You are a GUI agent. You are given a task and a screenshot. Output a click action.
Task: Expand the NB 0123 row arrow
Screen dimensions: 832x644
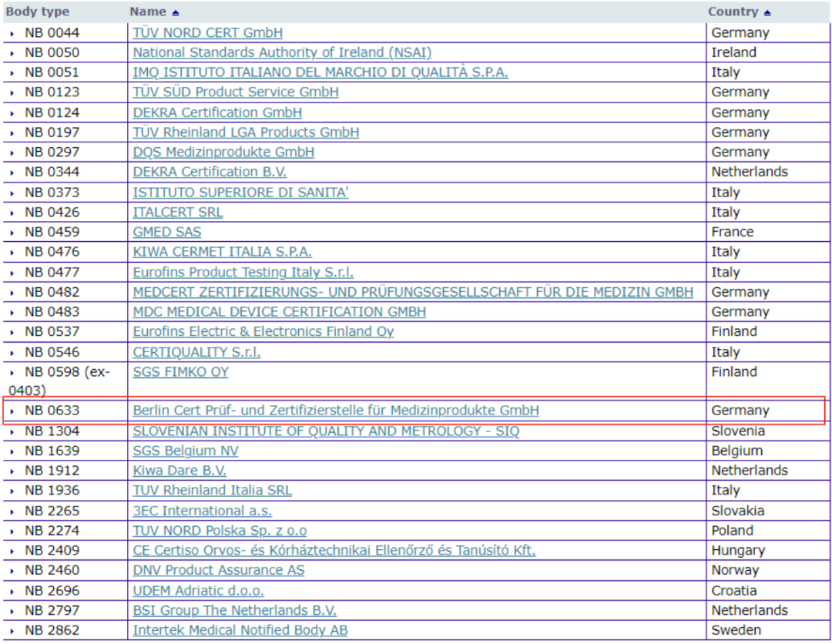12,93
